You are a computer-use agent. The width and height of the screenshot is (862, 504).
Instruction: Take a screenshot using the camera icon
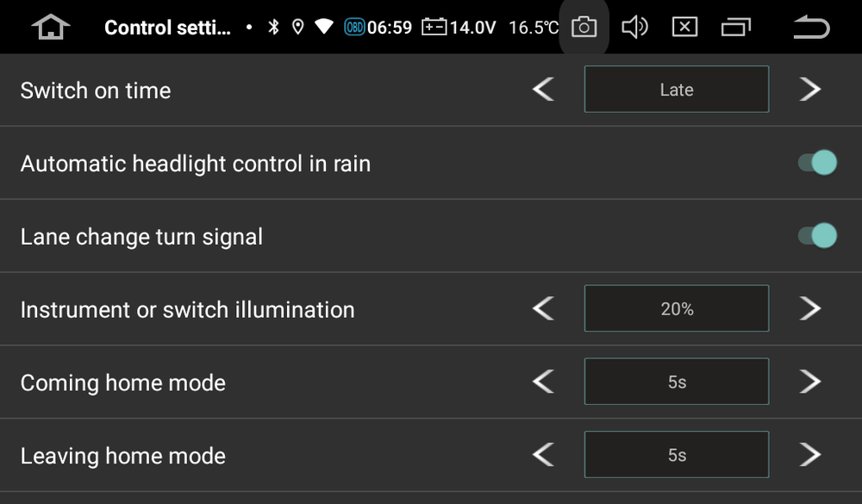tap(584, 27)
